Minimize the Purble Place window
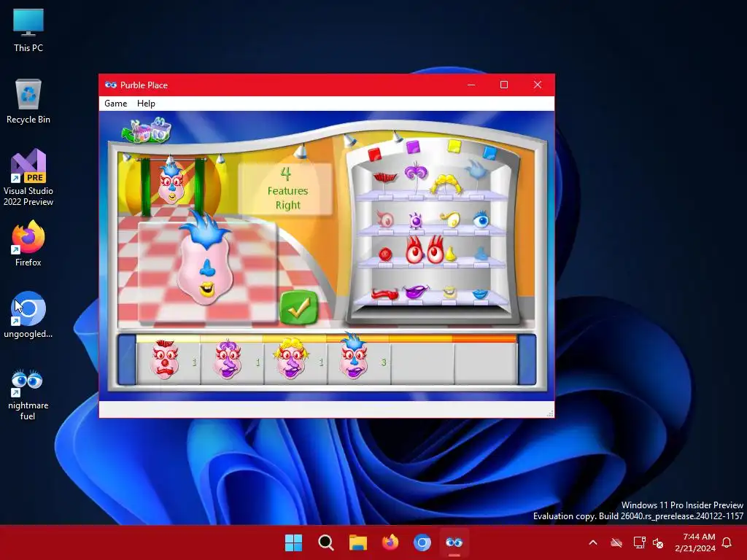747x560 pixels. [471, 85]
